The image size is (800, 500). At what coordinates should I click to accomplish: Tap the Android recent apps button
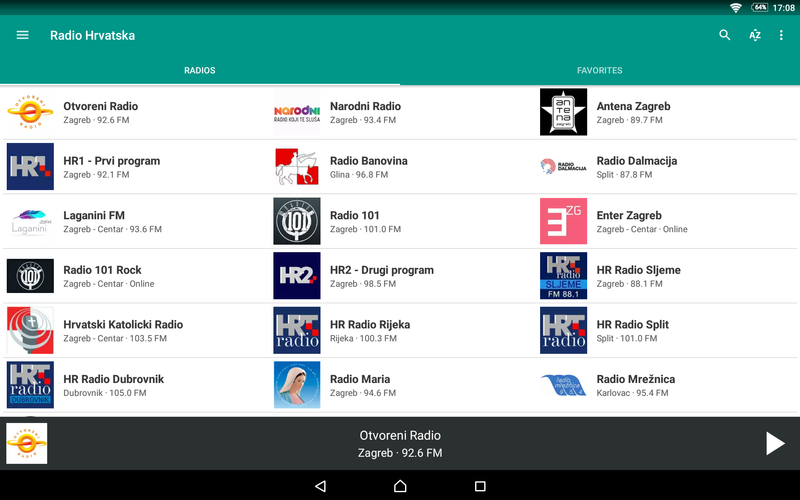(480, 486)
